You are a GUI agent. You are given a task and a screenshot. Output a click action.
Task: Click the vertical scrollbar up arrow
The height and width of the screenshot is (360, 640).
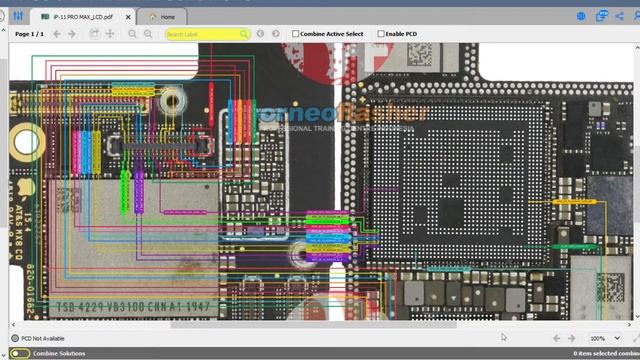tap(637, 48)
